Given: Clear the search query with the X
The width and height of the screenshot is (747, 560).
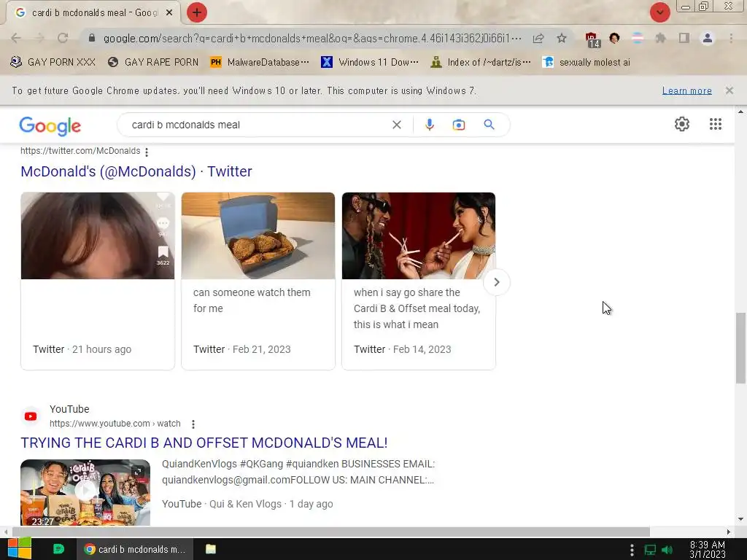Looking at the screenshot, I should (396, 125).
